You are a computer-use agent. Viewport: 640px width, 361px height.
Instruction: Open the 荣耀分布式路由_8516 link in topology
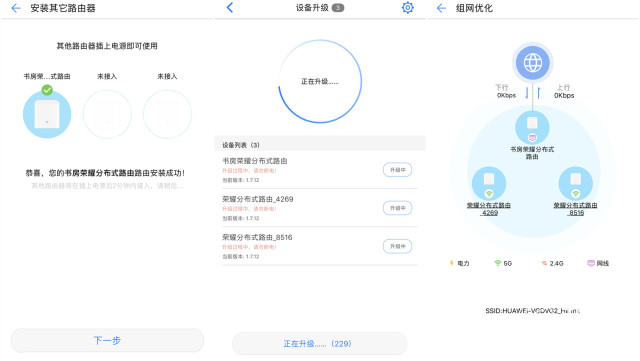coord(576,209)
